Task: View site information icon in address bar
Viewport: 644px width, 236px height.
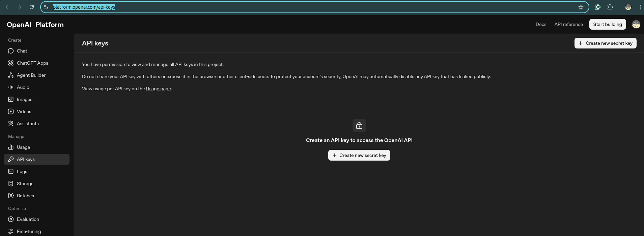Action: [46, 7]
